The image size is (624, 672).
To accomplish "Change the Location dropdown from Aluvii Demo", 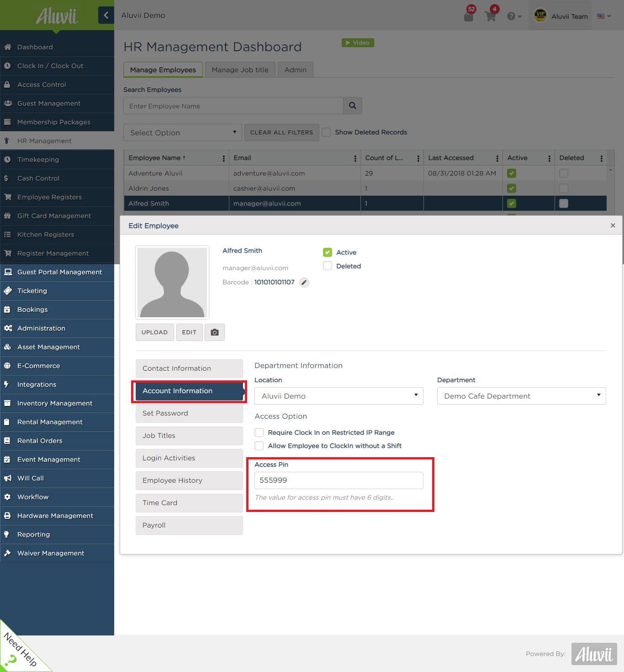I will point(338,396).
